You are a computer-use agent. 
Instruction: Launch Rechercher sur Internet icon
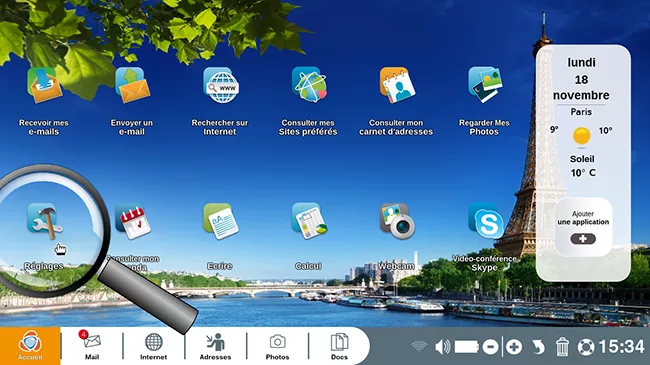click(x=221, y=85)
